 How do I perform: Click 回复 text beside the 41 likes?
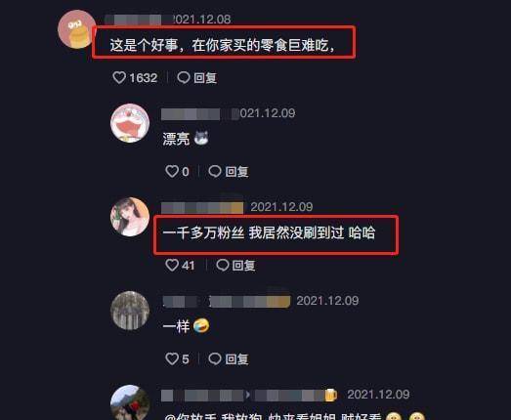pos(243,266)
